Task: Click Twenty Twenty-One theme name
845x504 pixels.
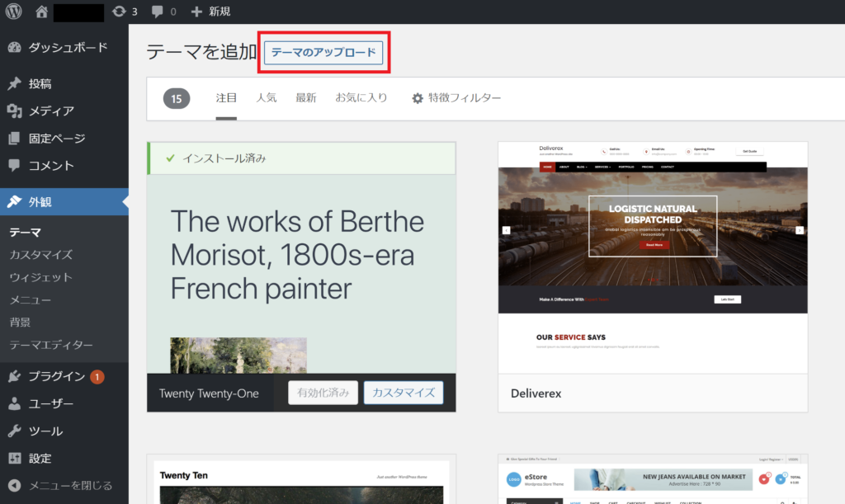Action: (209, 393)
